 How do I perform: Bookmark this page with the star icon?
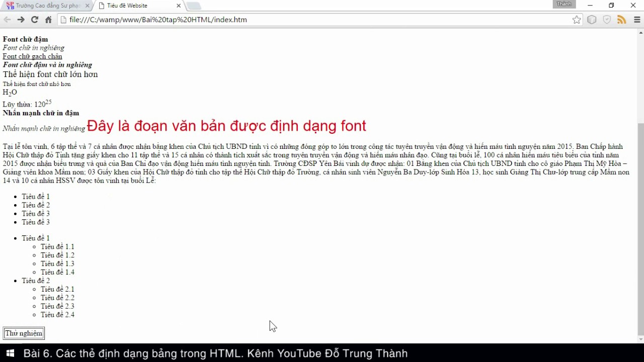coord(577,20)
